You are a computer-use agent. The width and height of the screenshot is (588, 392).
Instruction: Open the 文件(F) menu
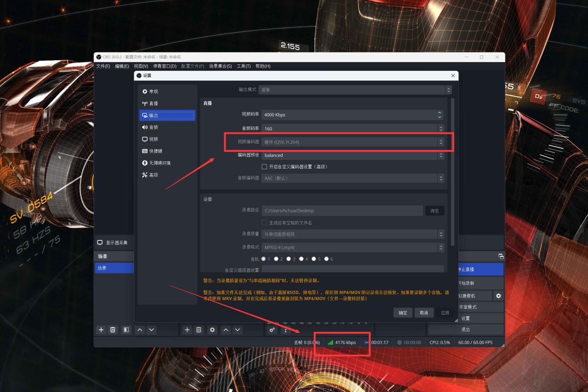tap(103, 66)
